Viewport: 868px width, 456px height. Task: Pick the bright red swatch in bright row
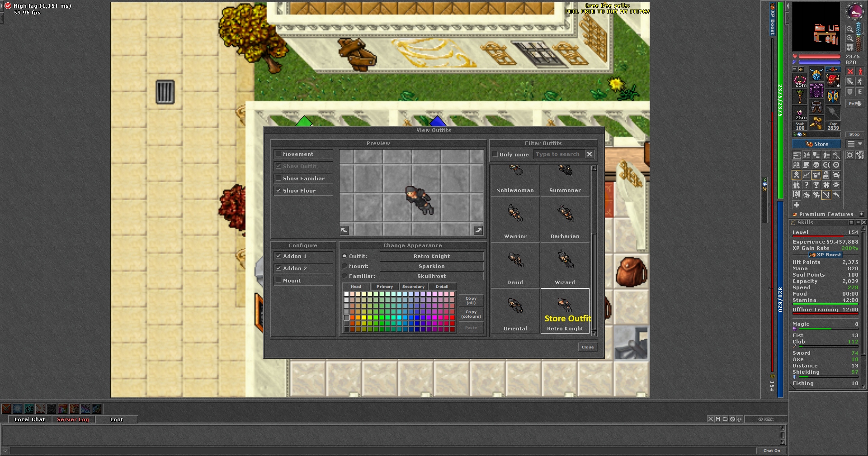452,318
